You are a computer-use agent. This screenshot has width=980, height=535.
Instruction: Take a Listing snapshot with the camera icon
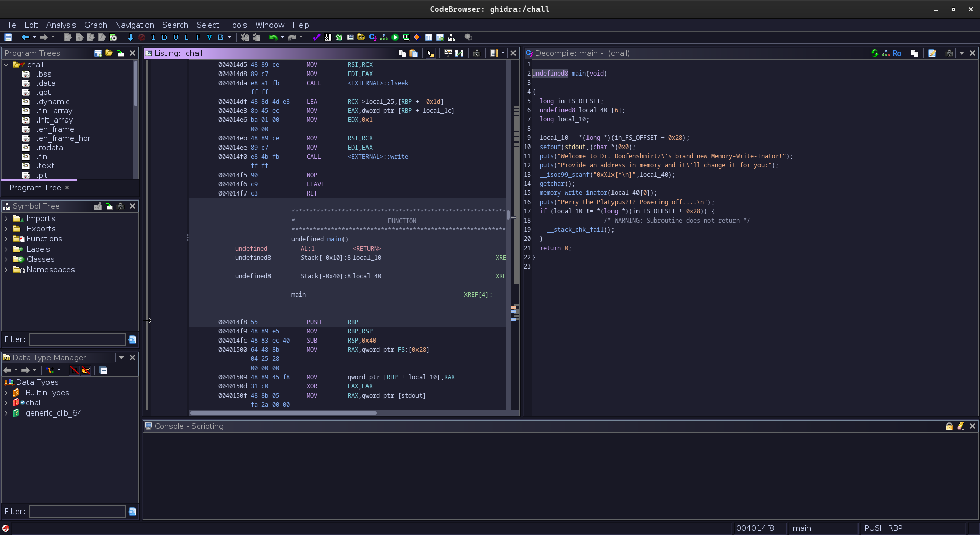pos(477,53)
